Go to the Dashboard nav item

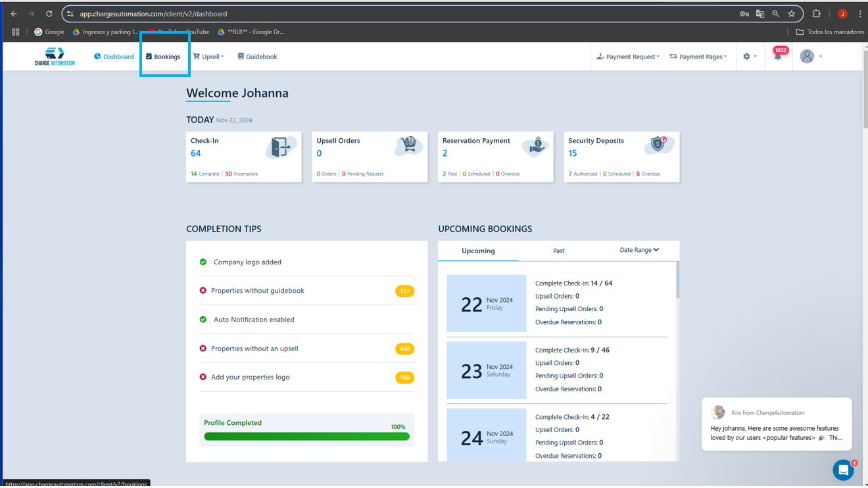coord(114,57)
